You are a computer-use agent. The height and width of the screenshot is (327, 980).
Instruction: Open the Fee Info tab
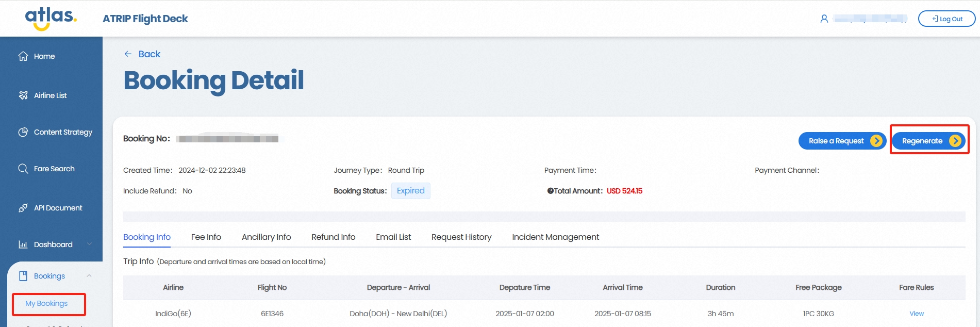tap(206, 237)
